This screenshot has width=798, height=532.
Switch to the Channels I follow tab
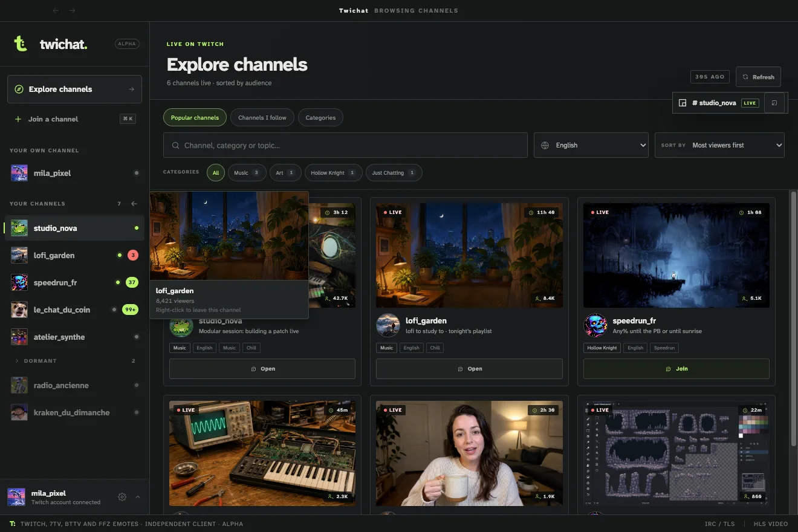pos(262,117)
